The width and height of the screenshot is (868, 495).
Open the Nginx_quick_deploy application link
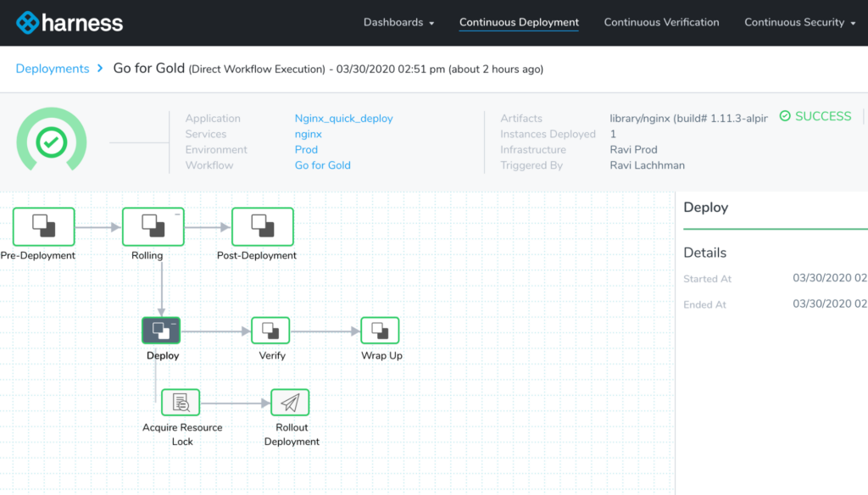coord(344,119)
